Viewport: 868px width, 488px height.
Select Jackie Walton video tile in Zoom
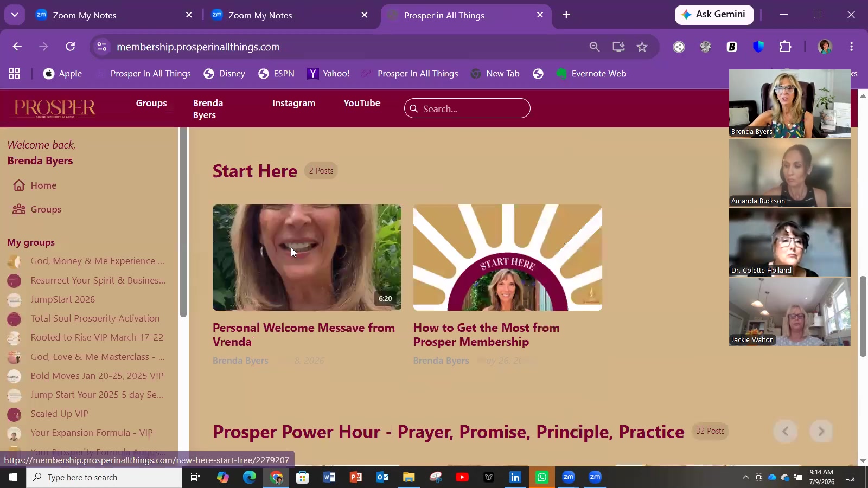tap(790, 312)
